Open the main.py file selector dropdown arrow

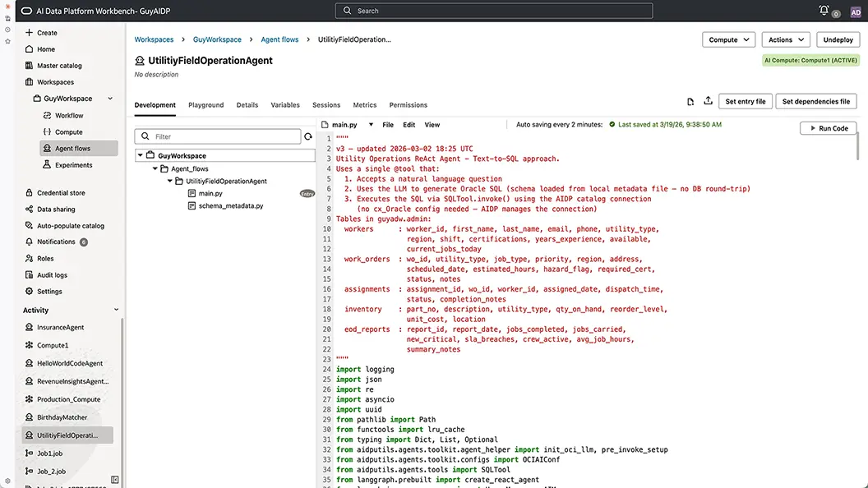point(371,125)
